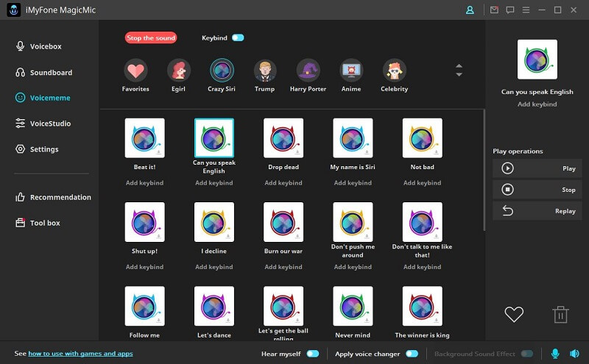Viewport: 589px width, 364px height.
Task: Add keybind for Burn our war
Action: coord(283,267)
